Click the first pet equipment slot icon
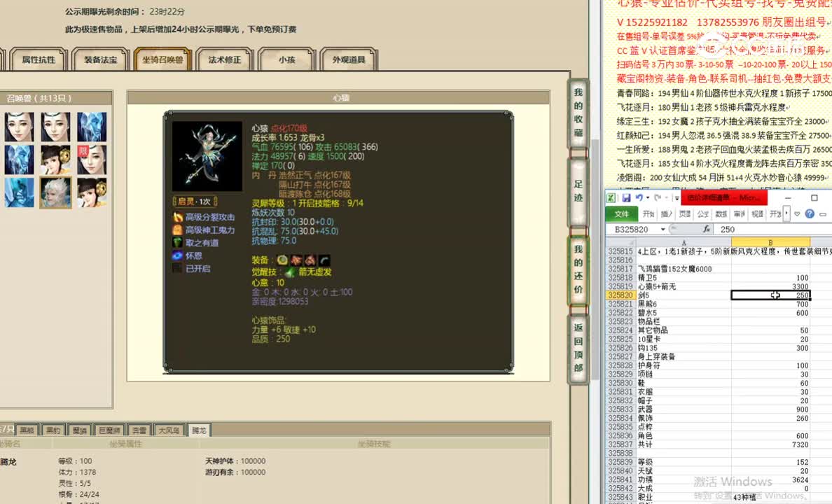832x504 pixels. point(282,260)
